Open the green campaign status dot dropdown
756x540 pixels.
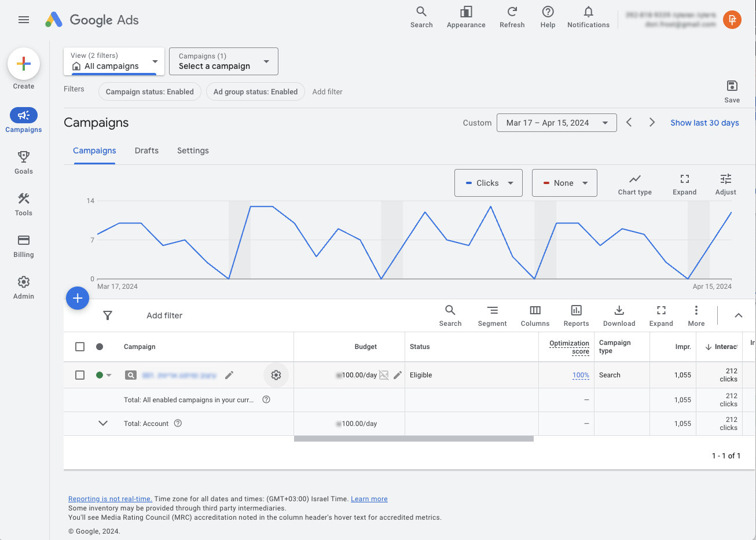104,375
